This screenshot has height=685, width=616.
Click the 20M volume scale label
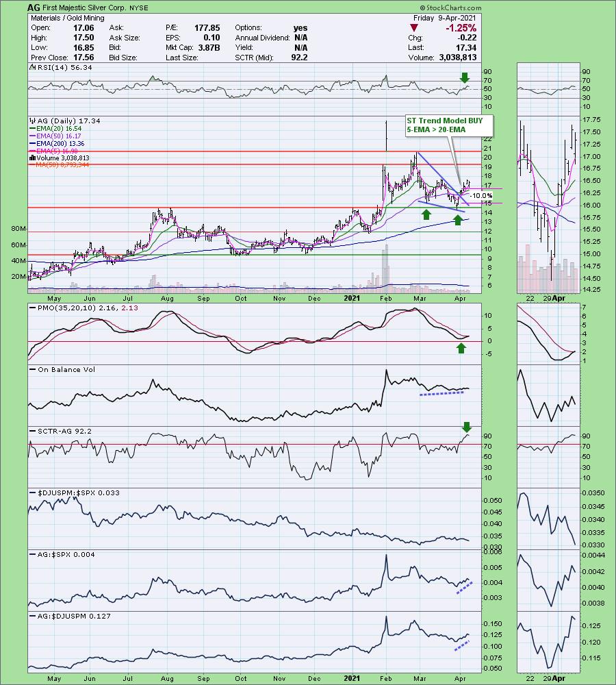[x=18, y=277]
